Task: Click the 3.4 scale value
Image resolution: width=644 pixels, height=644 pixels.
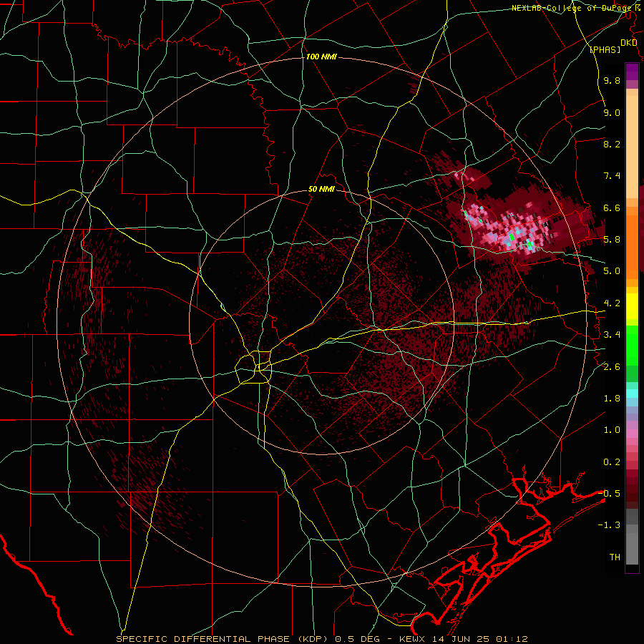Action: point(612,335)
